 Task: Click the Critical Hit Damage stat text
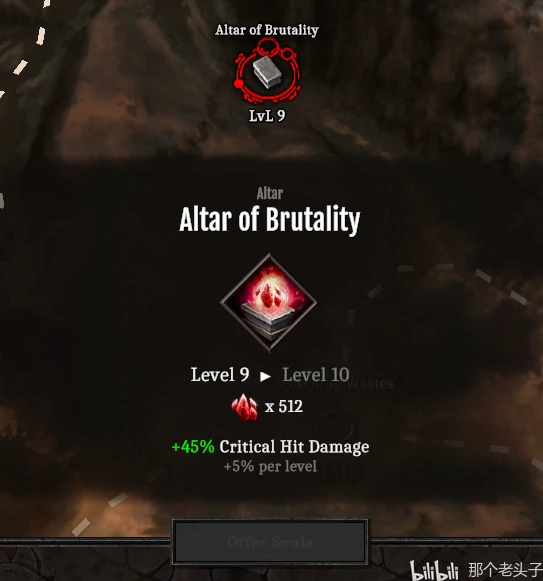(x=294, y=447)
